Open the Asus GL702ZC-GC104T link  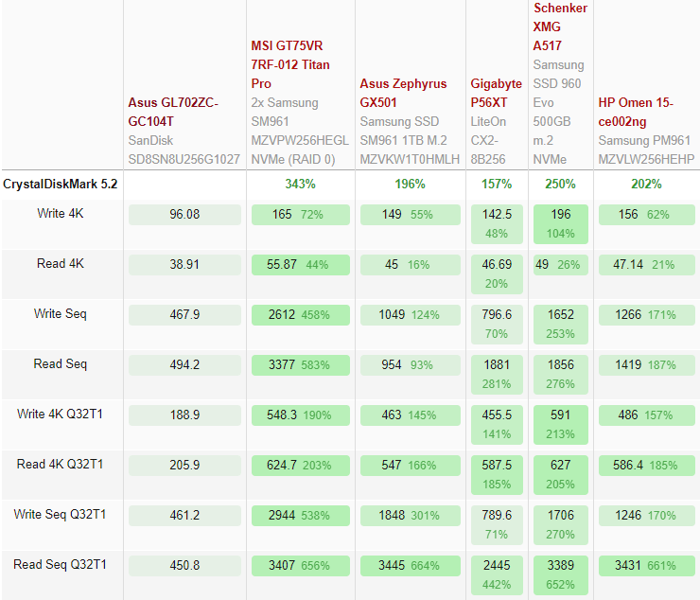point(173,112)
